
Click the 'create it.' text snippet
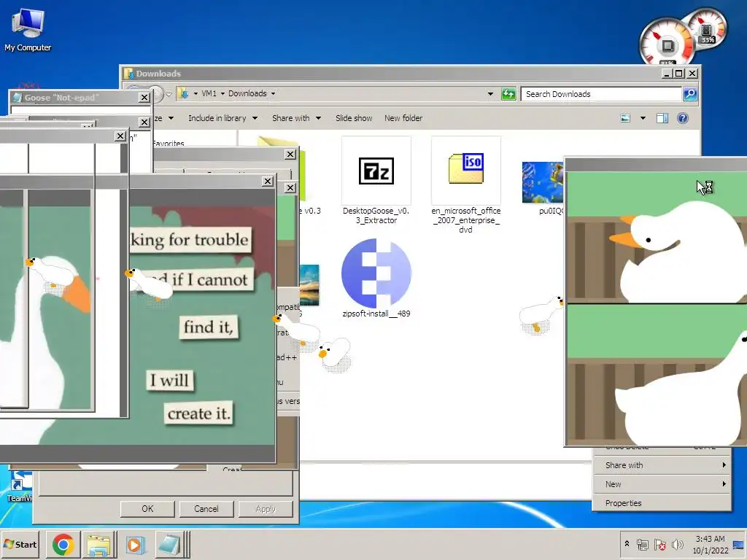[x=198, y=413]
